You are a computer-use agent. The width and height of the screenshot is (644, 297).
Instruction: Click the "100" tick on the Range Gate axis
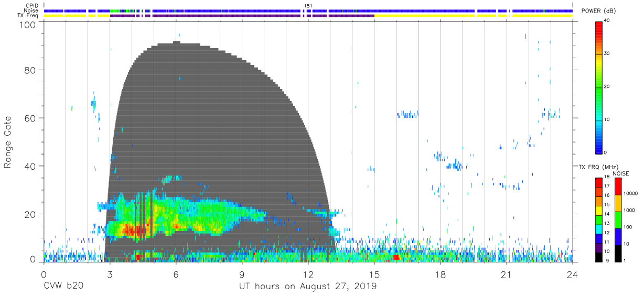(x=28, y=25)
